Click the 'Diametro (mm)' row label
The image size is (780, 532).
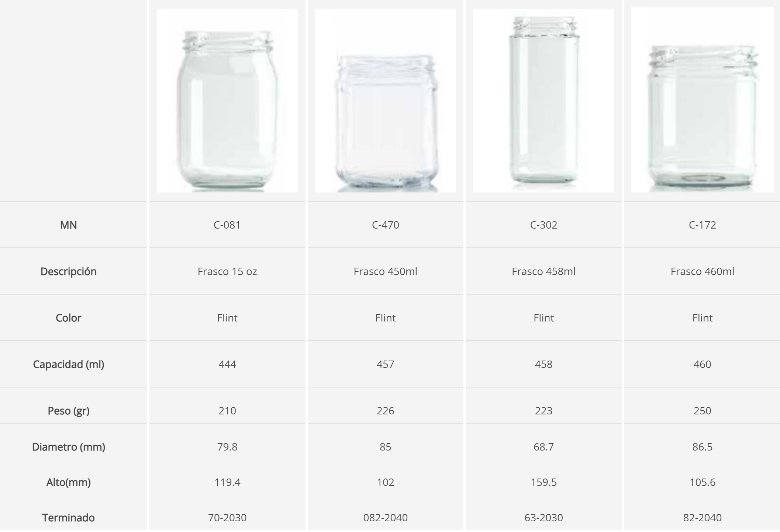click(69, 447)
